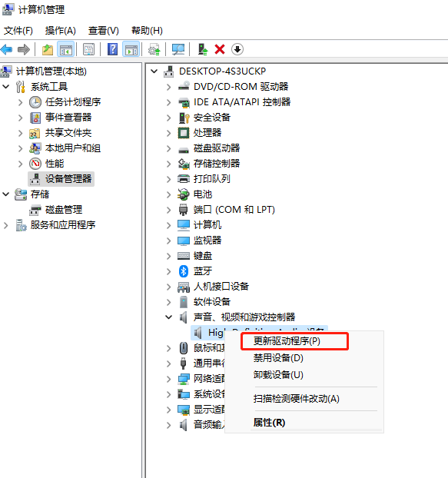This screenshot has width=448, height=478.
Task: Toggle the show/hide console tree icon
Action: [x=66, y=49]
